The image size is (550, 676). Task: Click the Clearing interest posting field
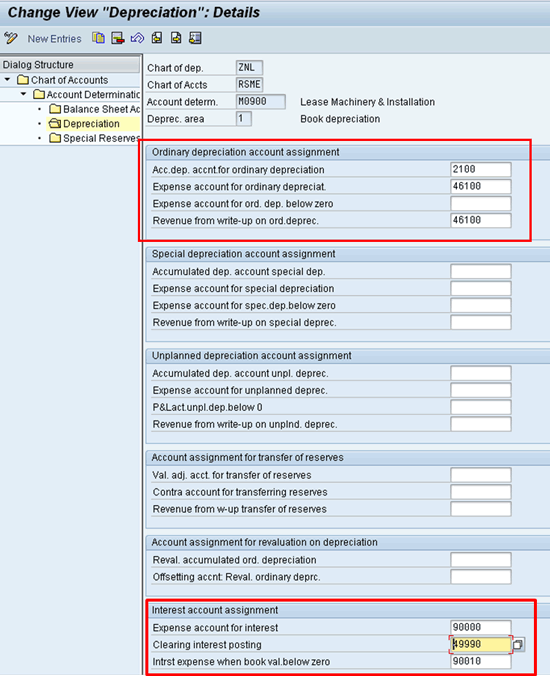click(481, 644)
